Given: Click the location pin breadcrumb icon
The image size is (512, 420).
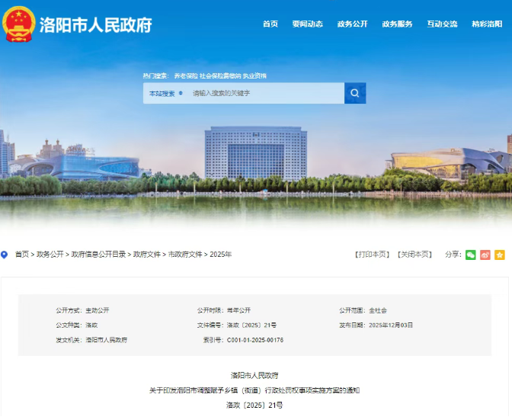Looking at the screenshot, I should pos(5,255).
